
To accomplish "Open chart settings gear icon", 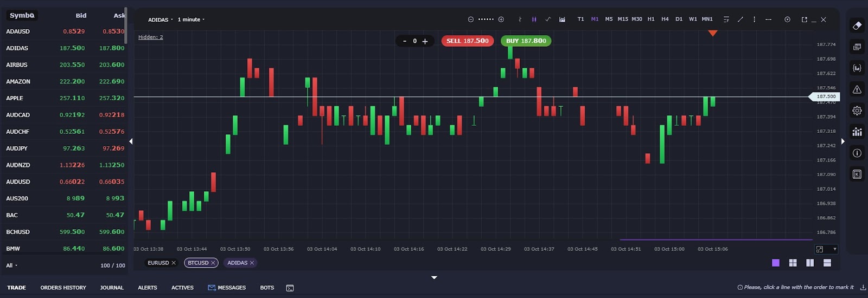I will [x=857, y=111].
